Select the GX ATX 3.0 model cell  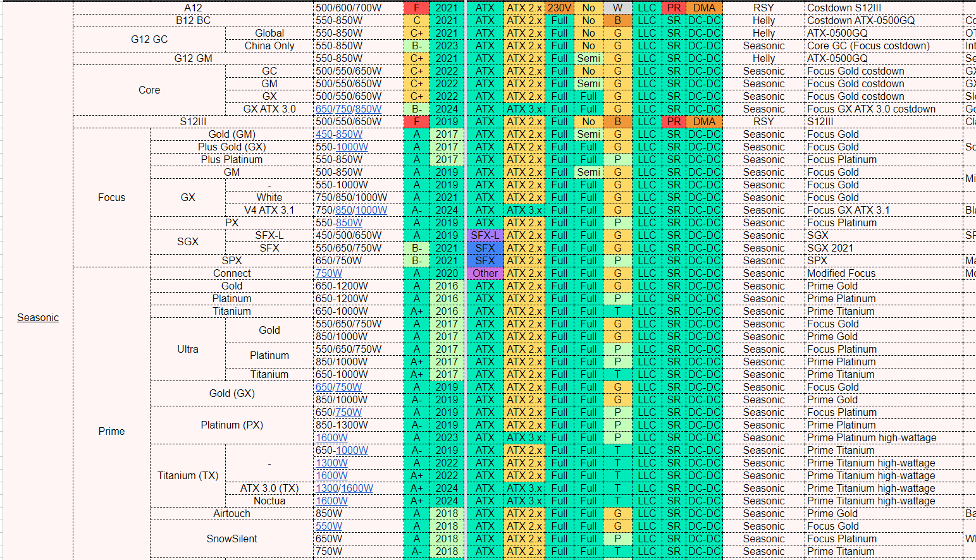coord(269,109)
